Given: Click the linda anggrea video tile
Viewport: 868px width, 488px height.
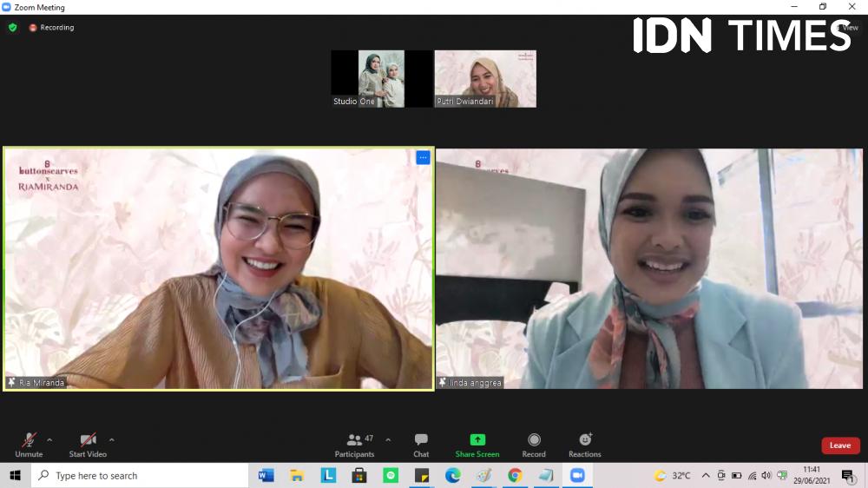Looking at the screenshot, I should (x=649, y=268).
